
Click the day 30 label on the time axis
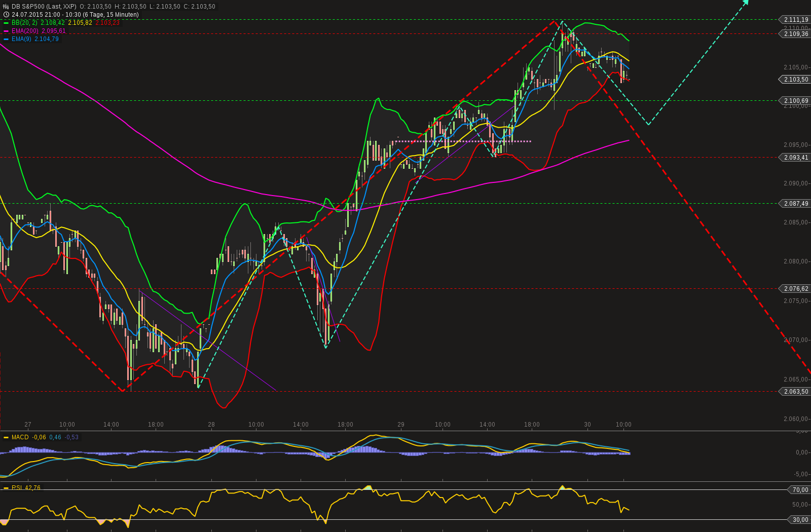(587, 425)
